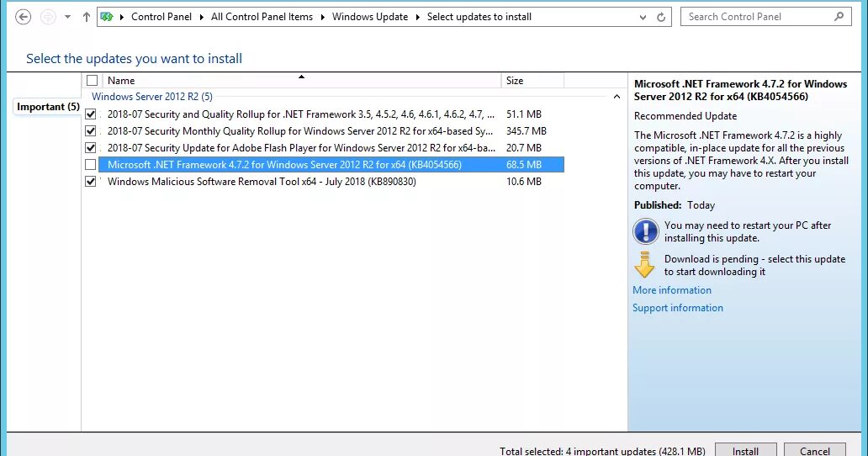Click the Published: Today text
The width and height of the screenshot is (868, 456).
tap(675, 205)
